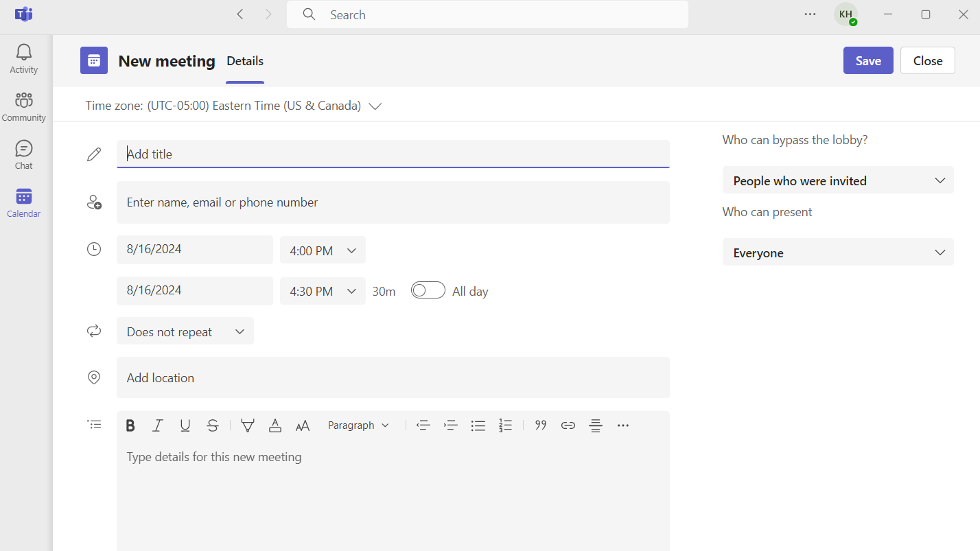Insert a numbered list
This screenshot has width=980, height=551.
coord(506,425)
